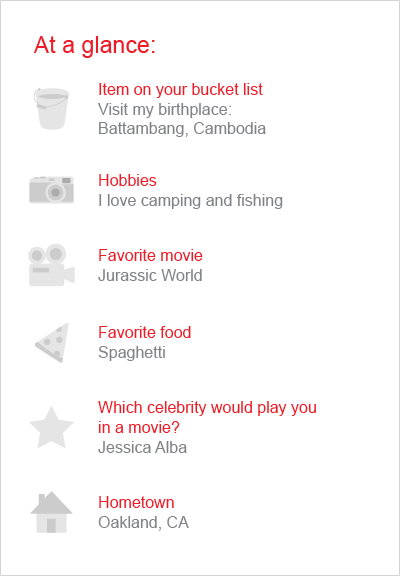Viewport: 400px width, 576px height.
Task: Click the bucket icon
Action: [x=51, y=108]
